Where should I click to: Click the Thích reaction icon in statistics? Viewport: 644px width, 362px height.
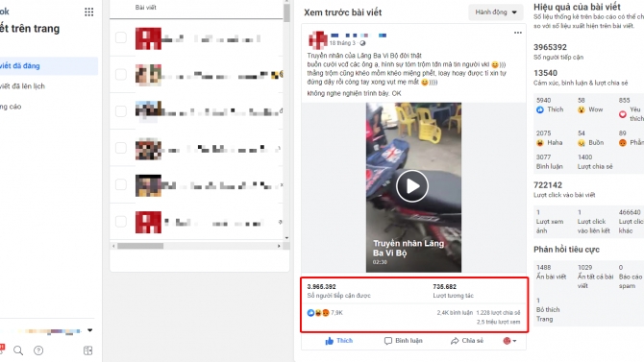point(540,109)
